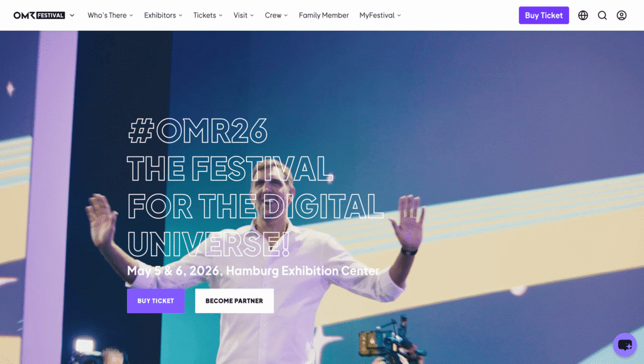
Task: Click the OMR Festival logo
Action: click(x=39, y=15)
